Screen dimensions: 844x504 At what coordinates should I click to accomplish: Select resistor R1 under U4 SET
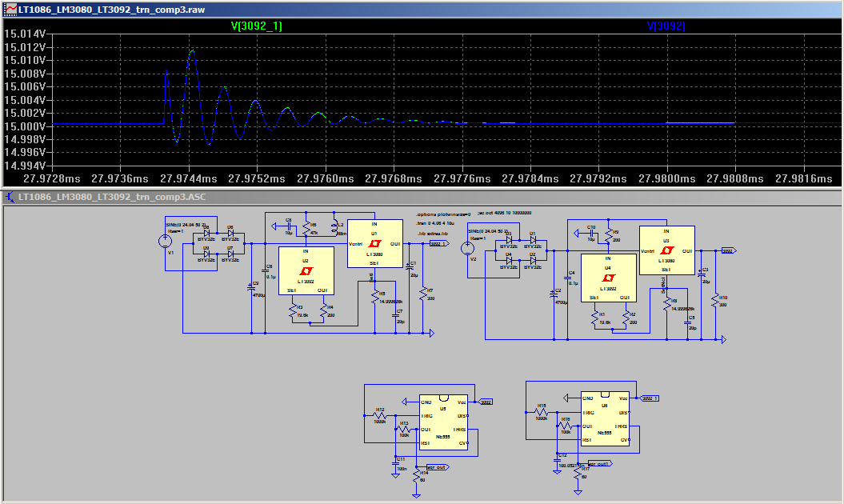594,318
